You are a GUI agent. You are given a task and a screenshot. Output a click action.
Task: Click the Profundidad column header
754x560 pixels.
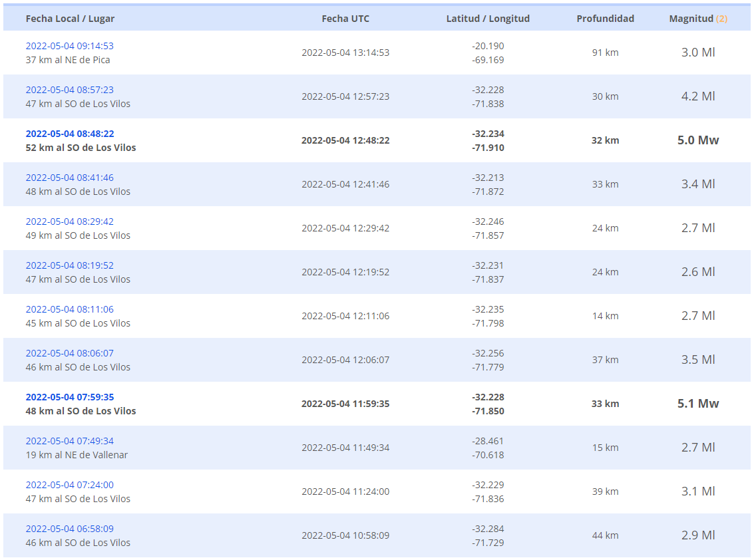point(605,19)
